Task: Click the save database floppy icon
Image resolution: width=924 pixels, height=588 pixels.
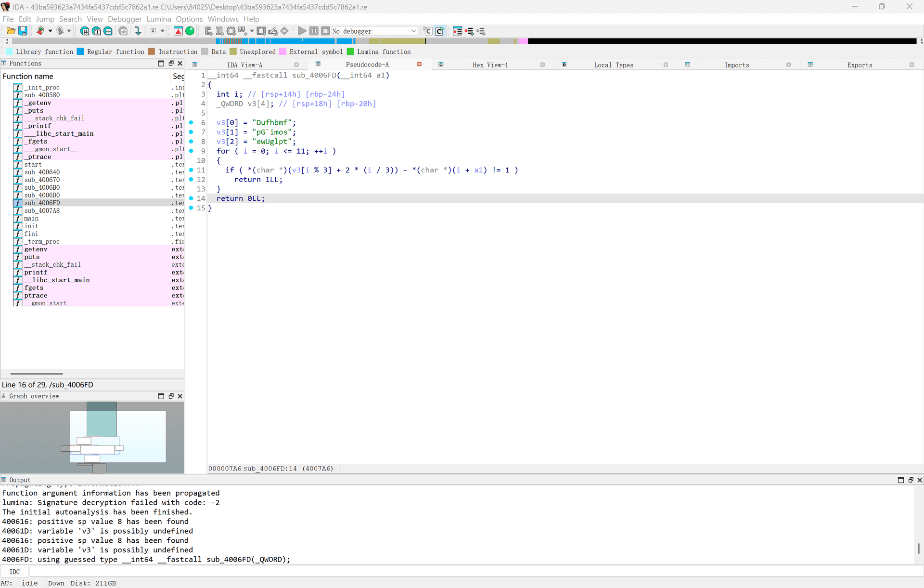Action: [x=23, y=31]
